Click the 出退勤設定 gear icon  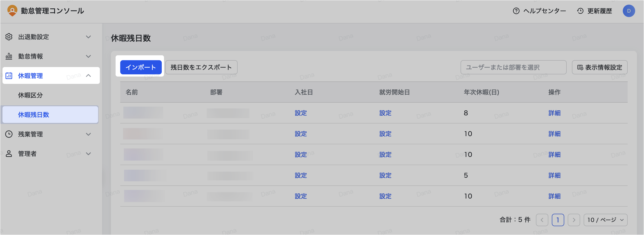[9, 37]
